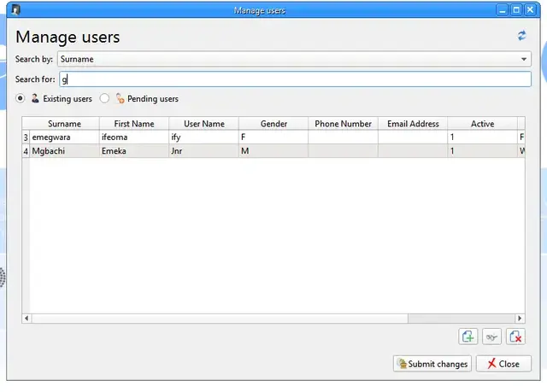Open the Search by Surname dropdown

[294, 59]
